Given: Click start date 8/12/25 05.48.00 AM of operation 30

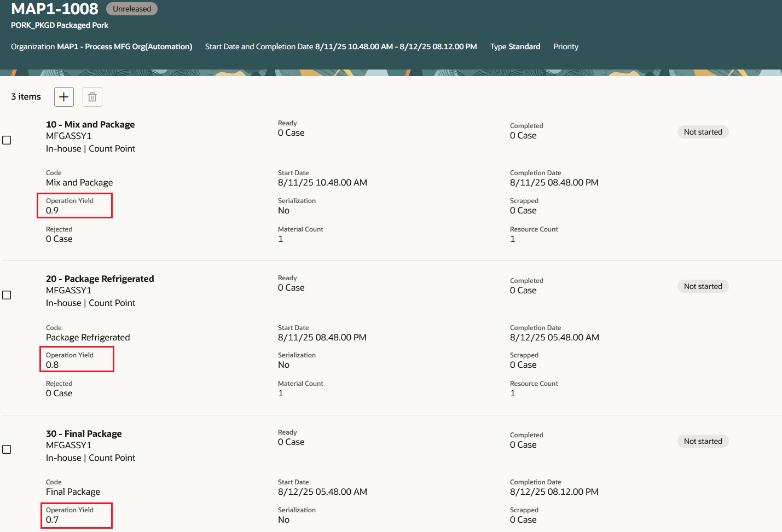Looking at the screenshot, I should pyautogui.click(x=322, y=492).
